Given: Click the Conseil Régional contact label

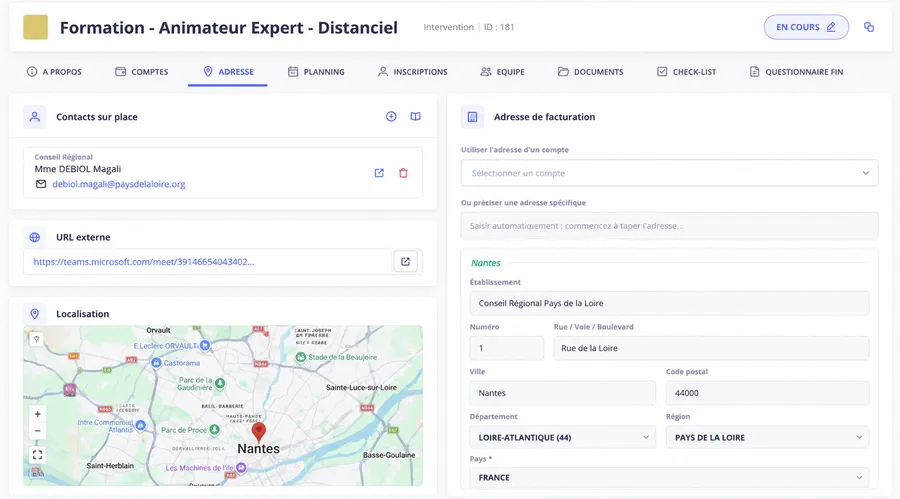Looking at the screenshot, I should point(63,157).
